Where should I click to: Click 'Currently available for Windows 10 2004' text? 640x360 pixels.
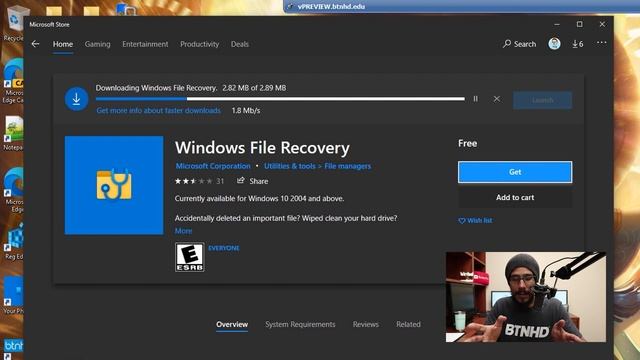click(259, 199)
